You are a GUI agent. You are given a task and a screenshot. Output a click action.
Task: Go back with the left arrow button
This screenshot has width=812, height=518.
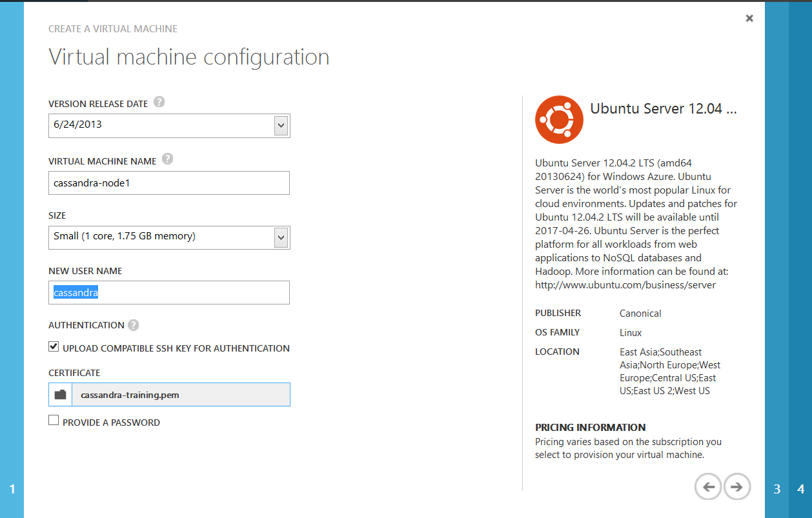(x=708, y=486)
